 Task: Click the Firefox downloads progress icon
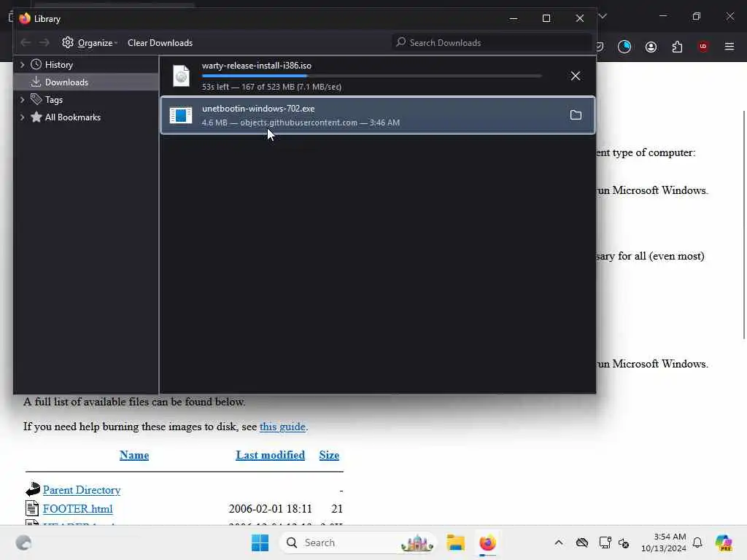[624, 47]
